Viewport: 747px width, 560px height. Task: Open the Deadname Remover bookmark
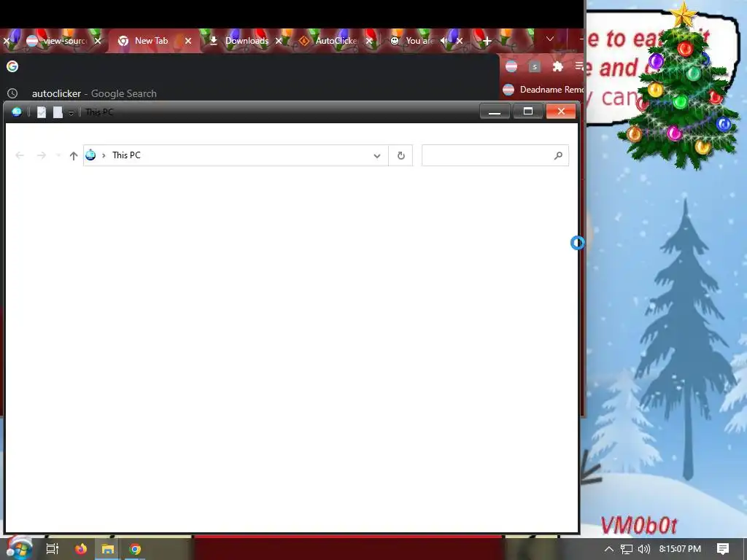pyautogui.click(x=543, y=90)
